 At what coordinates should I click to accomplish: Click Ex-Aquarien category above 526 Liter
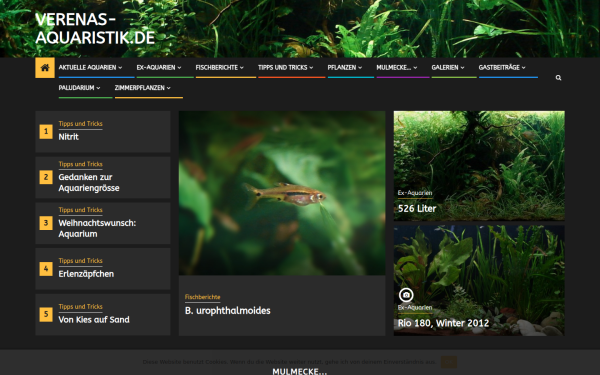415,193
